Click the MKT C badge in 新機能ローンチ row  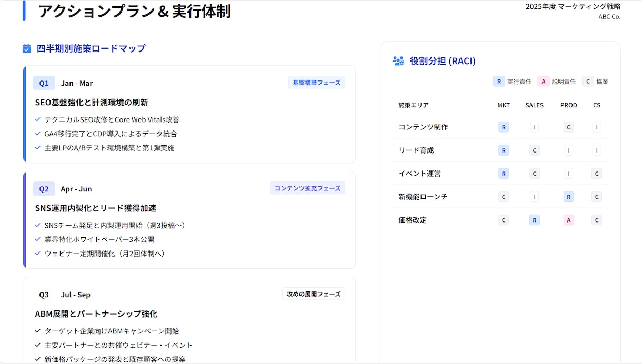point(504,197)
